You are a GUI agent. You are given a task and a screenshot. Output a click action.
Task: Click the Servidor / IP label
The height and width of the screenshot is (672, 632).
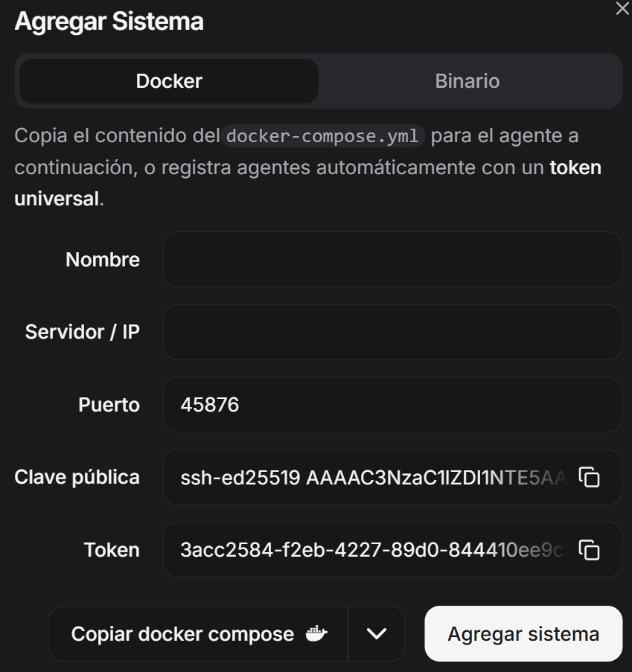pos(82,332)
